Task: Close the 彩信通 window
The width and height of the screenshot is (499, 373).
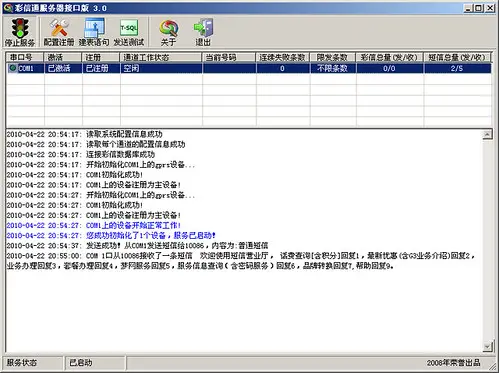Action: pos(490,8)
